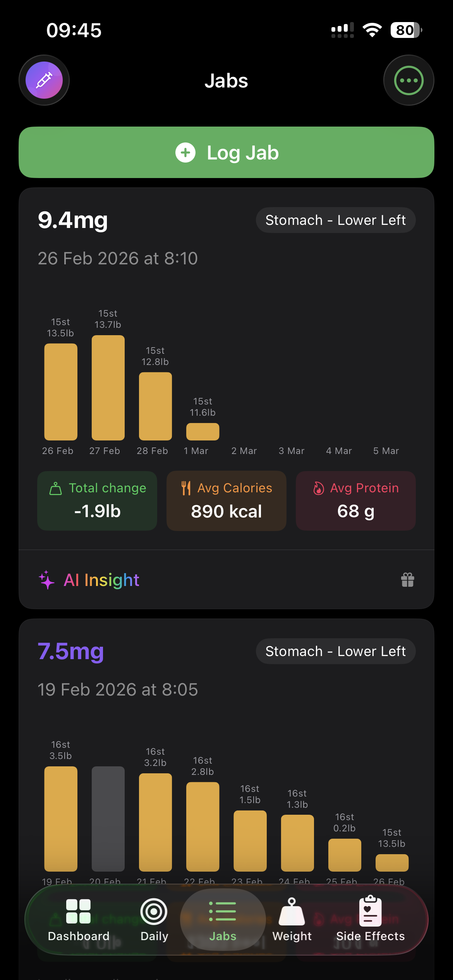453x980 pixels.
Task: Tap the gift icon beside AI Insight
Action: (x=407, y=580)
